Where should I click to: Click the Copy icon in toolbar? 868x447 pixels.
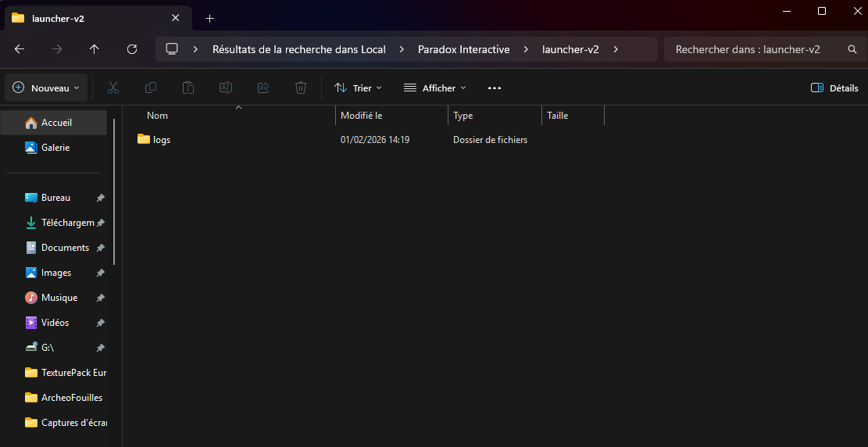[151, 88]
